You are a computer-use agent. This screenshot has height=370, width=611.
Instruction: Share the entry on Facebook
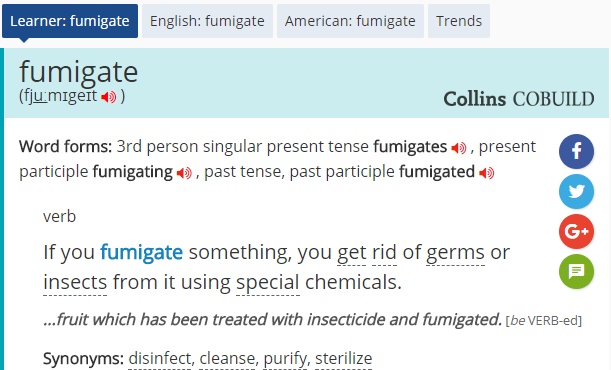coord(576,151)
